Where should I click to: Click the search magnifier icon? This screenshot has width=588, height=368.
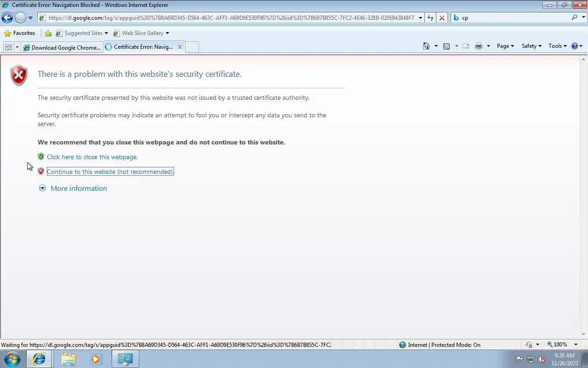pyautogui.click(x=574, y=17)
